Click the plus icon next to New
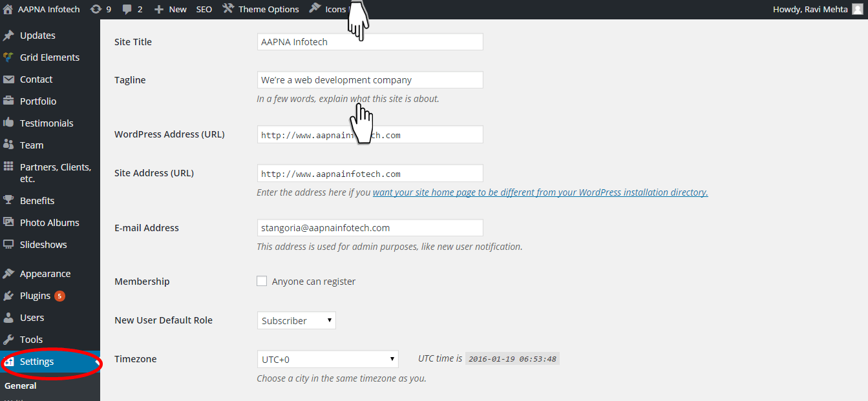The width and height of the screenshot is (868, 401). [159, 10]
